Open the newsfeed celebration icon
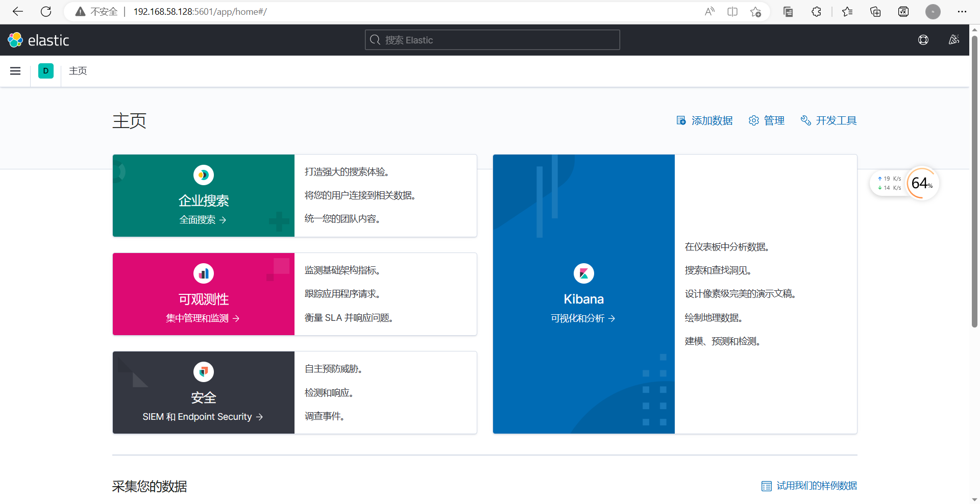Viewport: 980px width, 504px height. 954,40
